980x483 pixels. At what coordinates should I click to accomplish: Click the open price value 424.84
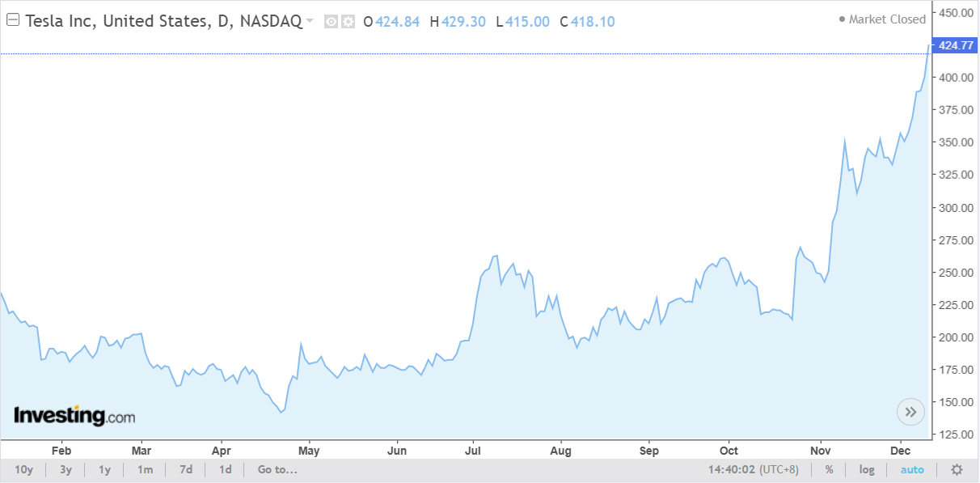click(x=397, y=22)
